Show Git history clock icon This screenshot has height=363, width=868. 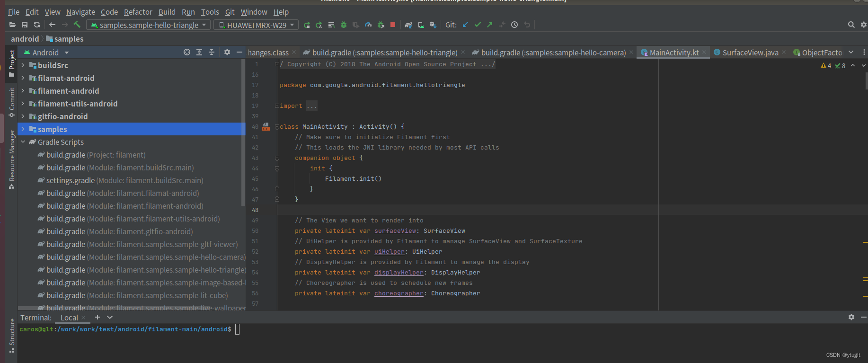[514, 25]
